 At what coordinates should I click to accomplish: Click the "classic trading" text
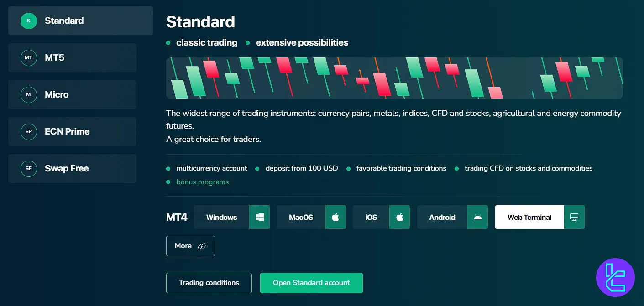207,43
